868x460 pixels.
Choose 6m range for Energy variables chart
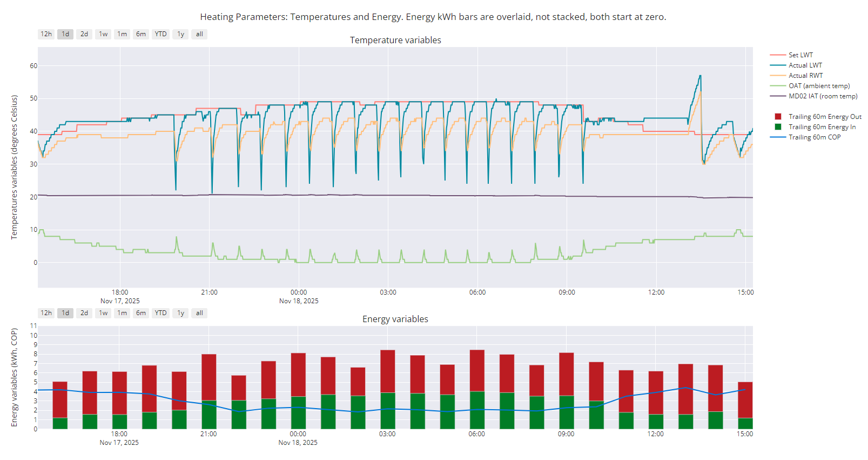tap(141, 313)
